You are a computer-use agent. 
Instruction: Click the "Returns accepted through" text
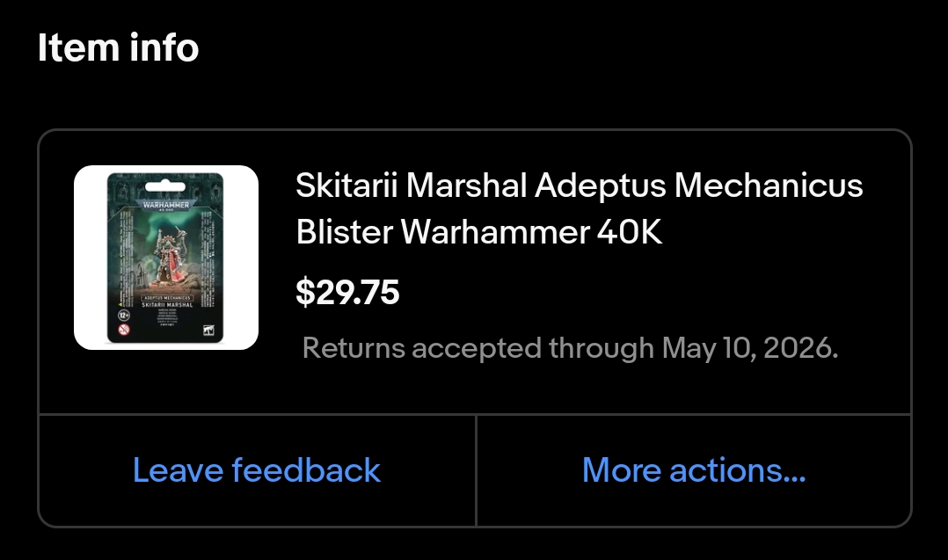(x=479, y=348)
